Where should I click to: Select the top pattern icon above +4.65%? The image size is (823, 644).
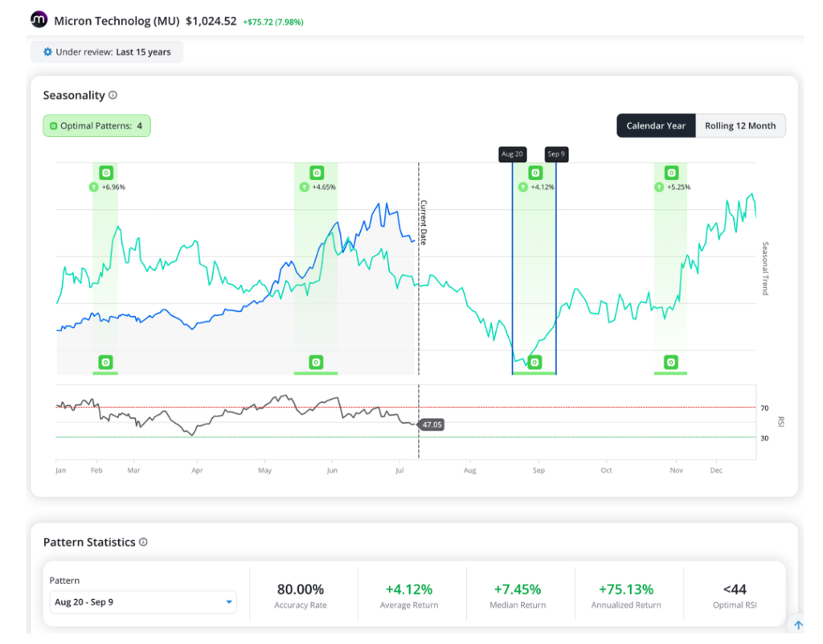click(x=317, y=173)
